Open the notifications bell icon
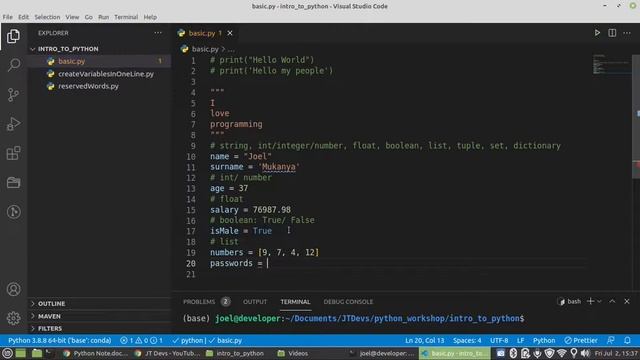 click(627, 340)
